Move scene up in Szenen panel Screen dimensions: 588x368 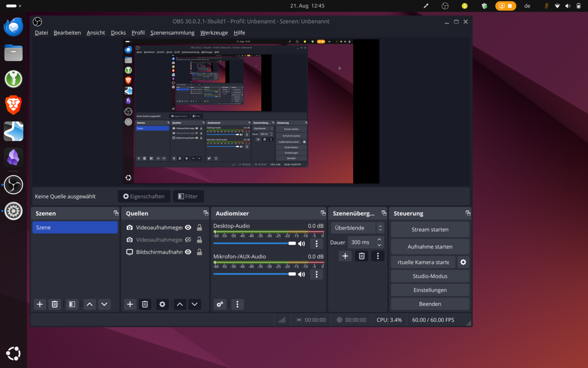pyautogui.click(x=89, y=304)
